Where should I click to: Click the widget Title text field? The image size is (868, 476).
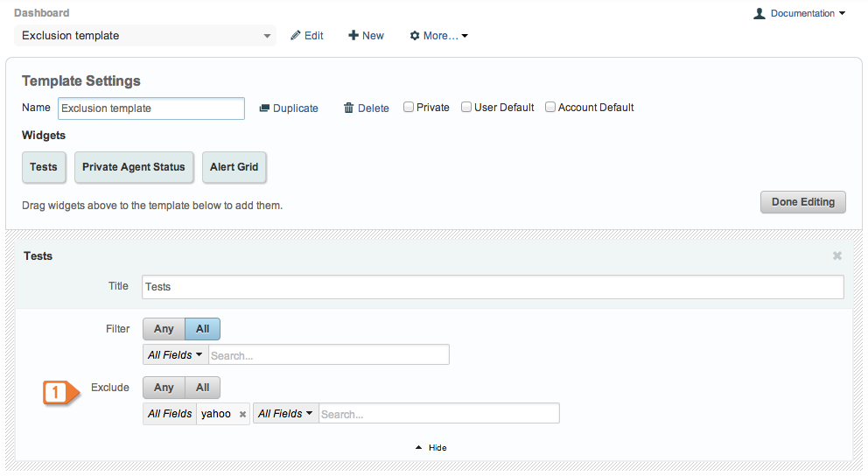coord(493,287)
